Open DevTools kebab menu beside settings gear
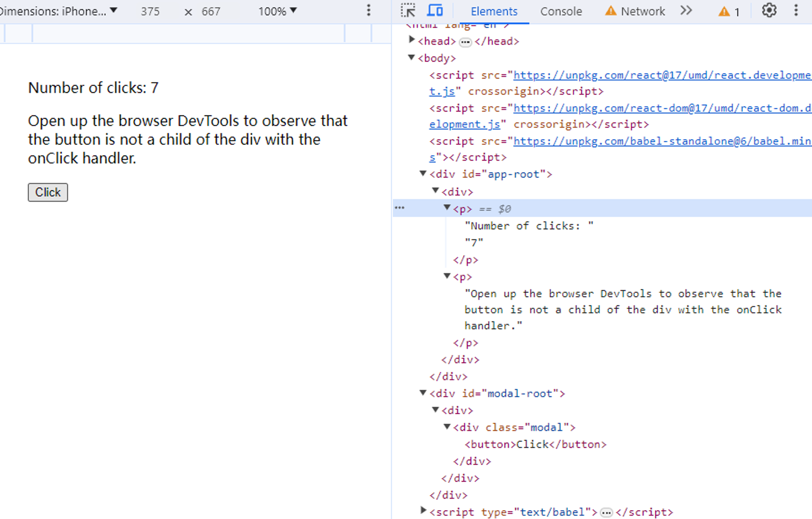Viewport: 812px width, 519px height. pyautogui.click(x=796, y=11)
